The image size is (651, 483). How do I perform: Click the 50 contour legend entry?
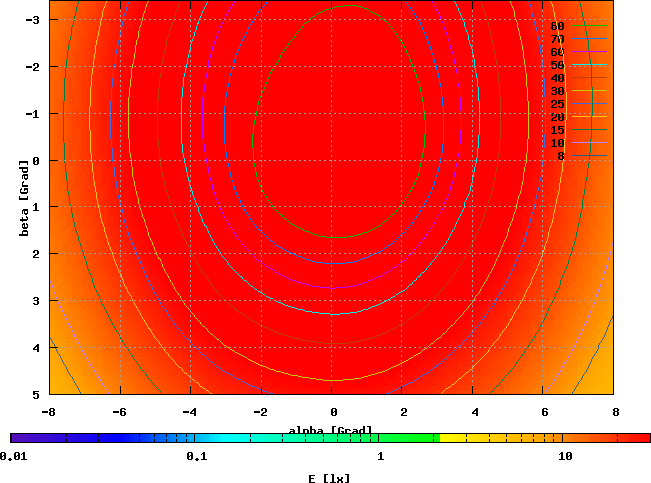tap(558, 65)
